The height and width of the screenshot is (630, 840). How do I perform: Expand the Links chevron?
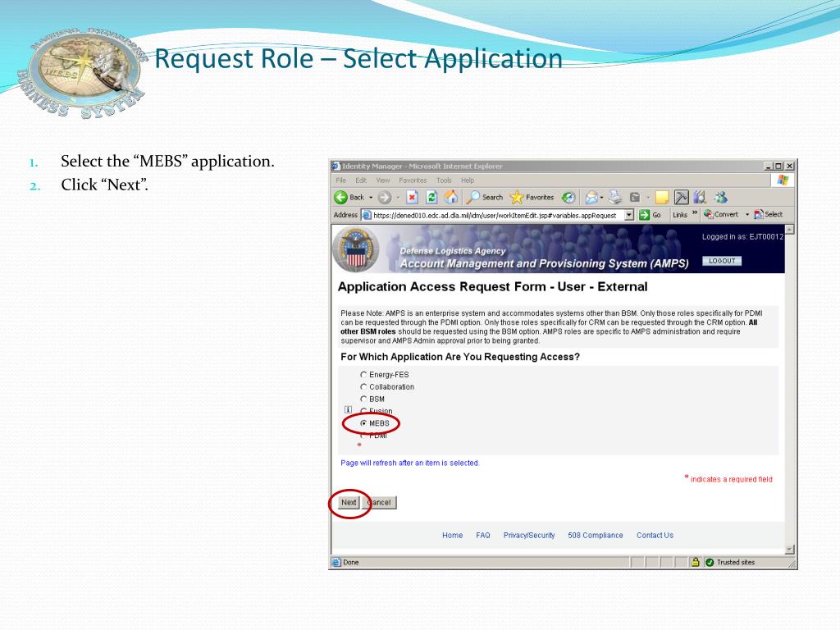point(695,213)
